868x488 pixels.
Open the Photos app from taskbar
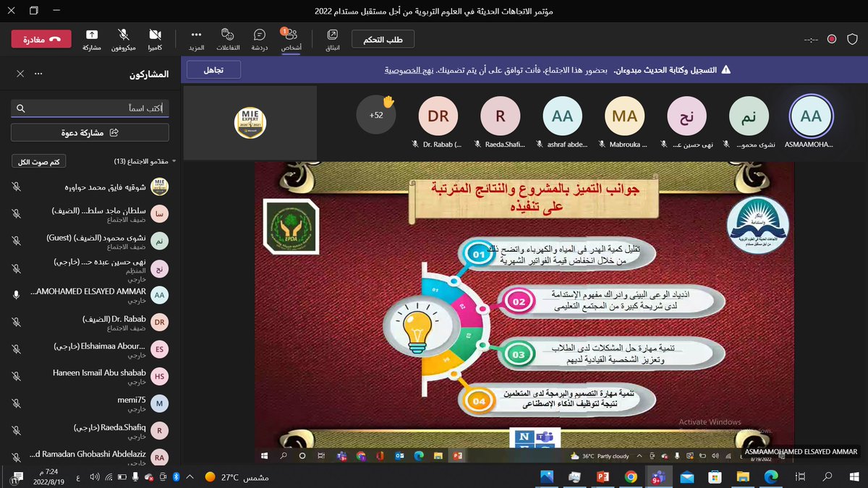(547, 476)
